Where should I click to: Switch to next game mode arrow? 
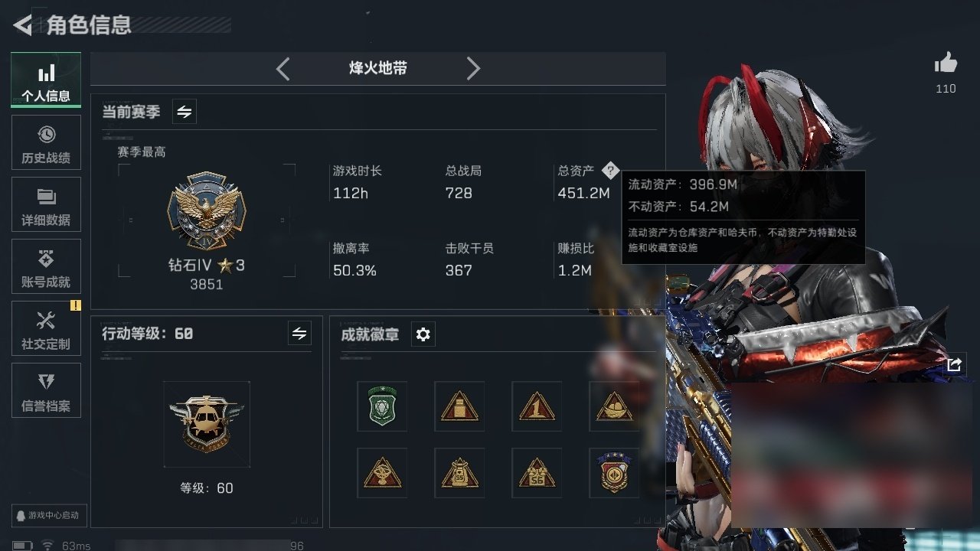click(x=473, y=69)
